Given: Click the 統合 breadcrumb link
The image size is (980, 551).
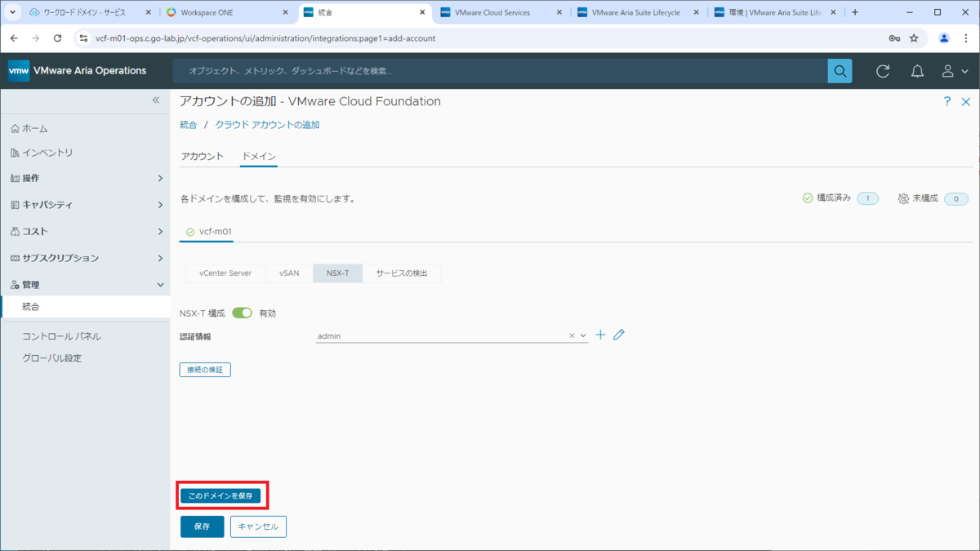Looking at the screenshot, I should pyautogui.click(x=189, y=125).
